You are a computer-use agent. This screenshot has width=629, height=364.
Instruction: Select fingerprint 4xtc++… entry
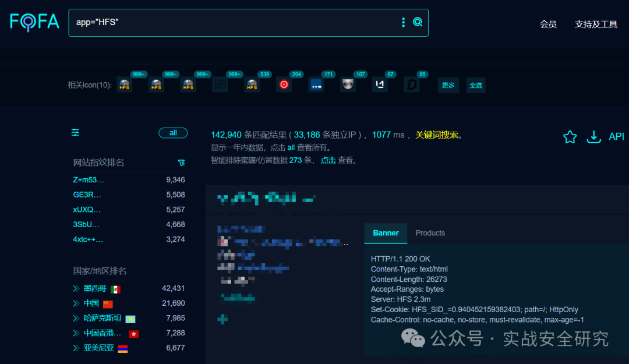click(x=88, y=239)
